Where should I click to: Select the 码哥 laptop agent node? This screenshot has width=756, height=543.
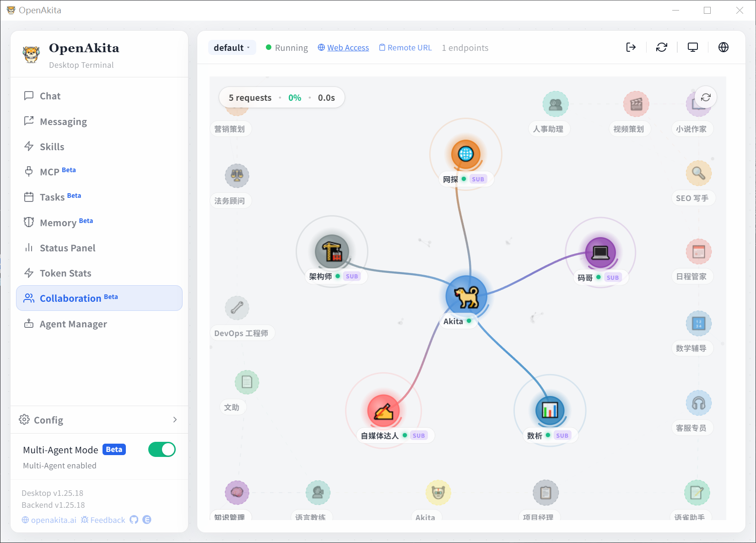coord(600,252)
